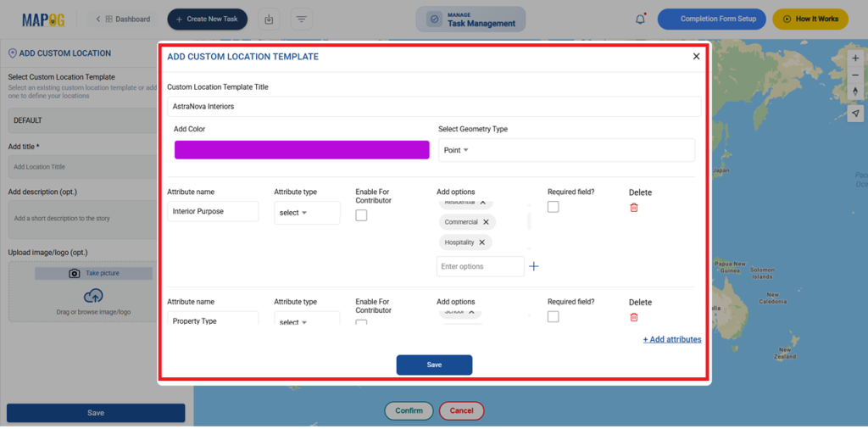Reset map compass orientation
Screen dimensions: 868x429
tap(855, 92)
